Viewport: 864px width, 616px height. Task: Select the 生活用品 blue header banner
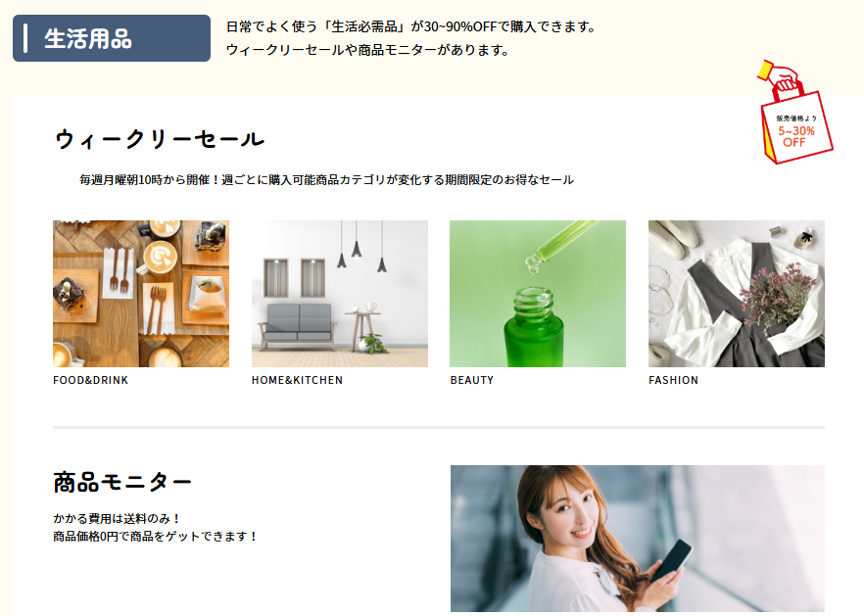(x=112, y=38)
